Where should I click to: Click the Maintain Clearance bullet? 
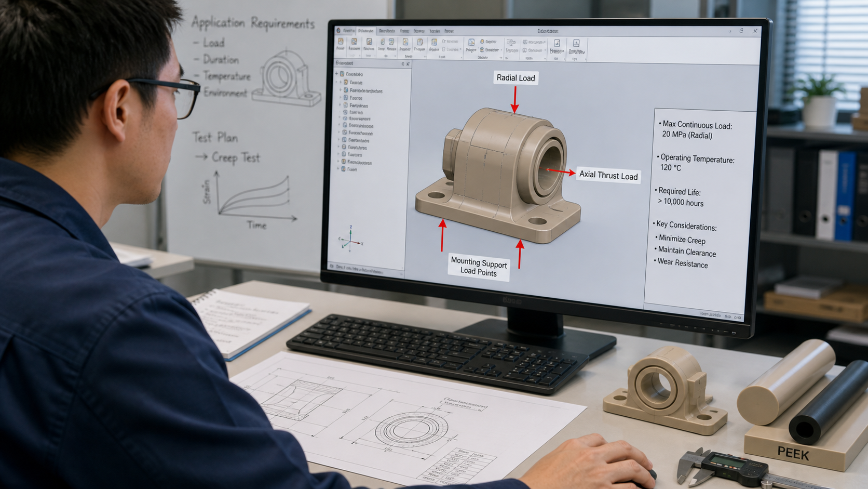(x=685, y=252)
